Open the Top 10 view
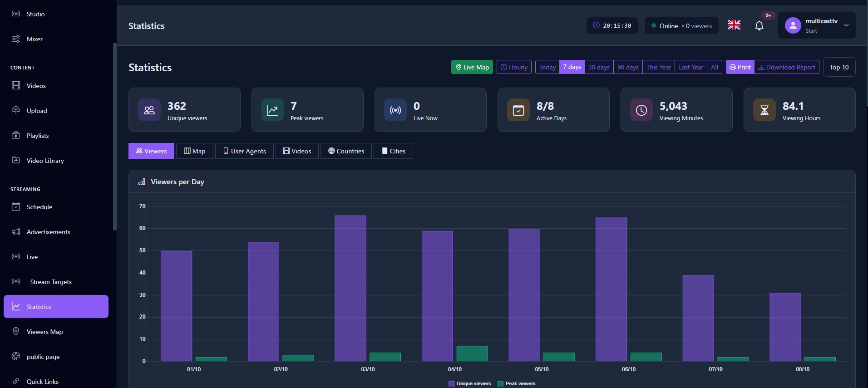Image resolution: width=868 pixels, height=388 pixels. 839,67
